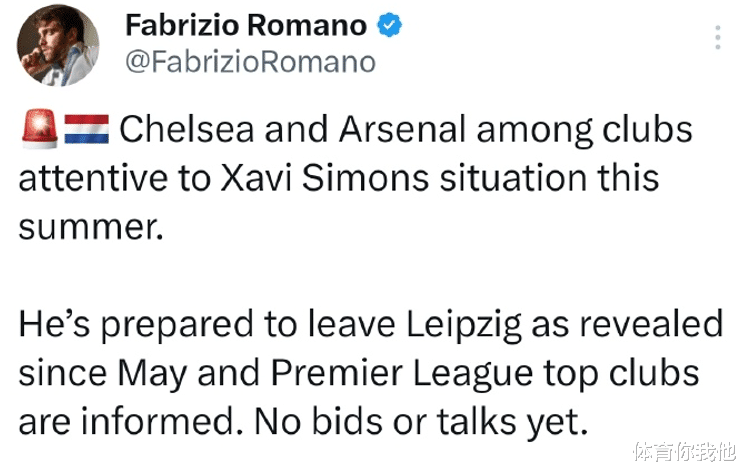Click the Netherlands flag emoji
This screenshot has height=476, width=747.
(87, 129)
